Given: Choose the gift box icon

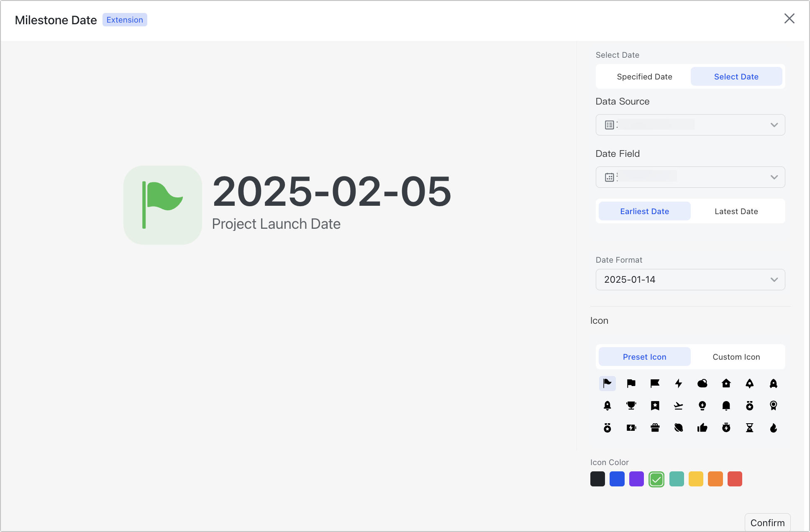Looking at the screenshot, I should pos(655,428).
